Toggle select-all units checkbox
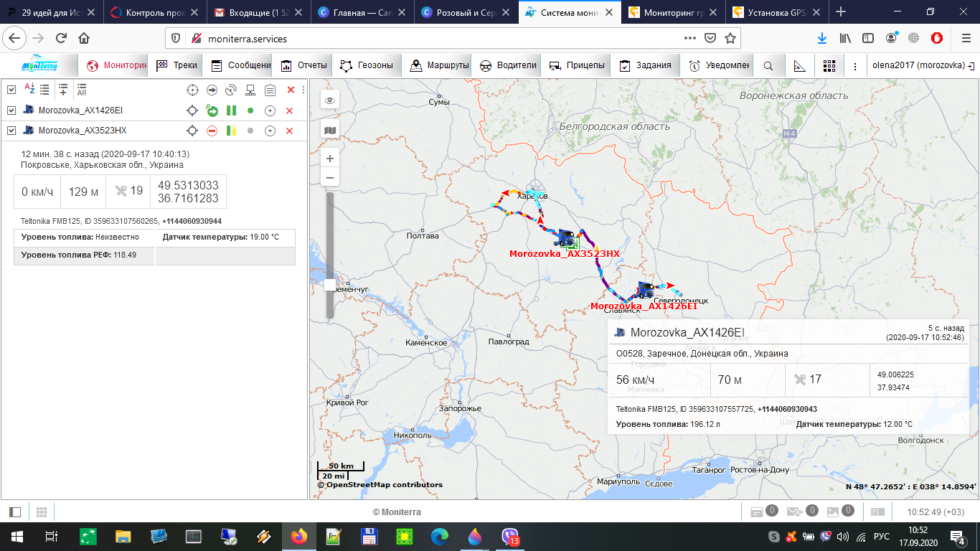Viewport: 980px width, 551px height. (11, 90)
